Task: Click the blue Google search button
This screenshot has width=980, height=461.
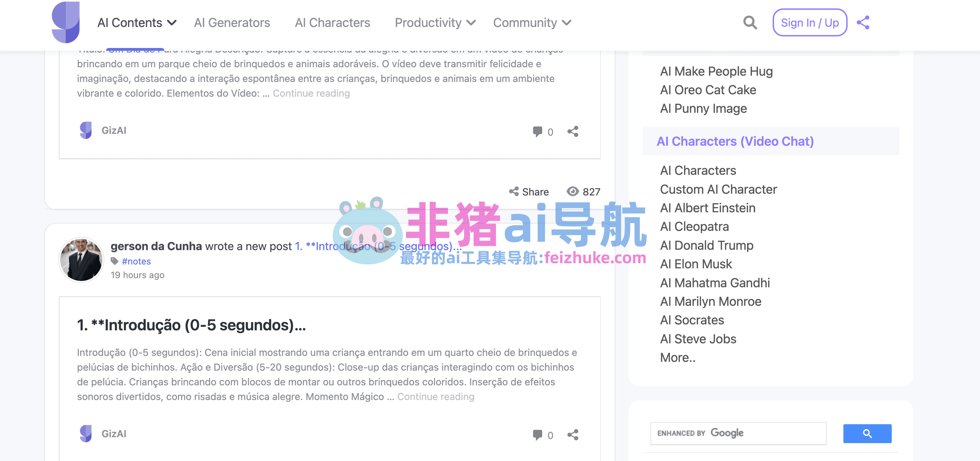Action: point(867,433)
